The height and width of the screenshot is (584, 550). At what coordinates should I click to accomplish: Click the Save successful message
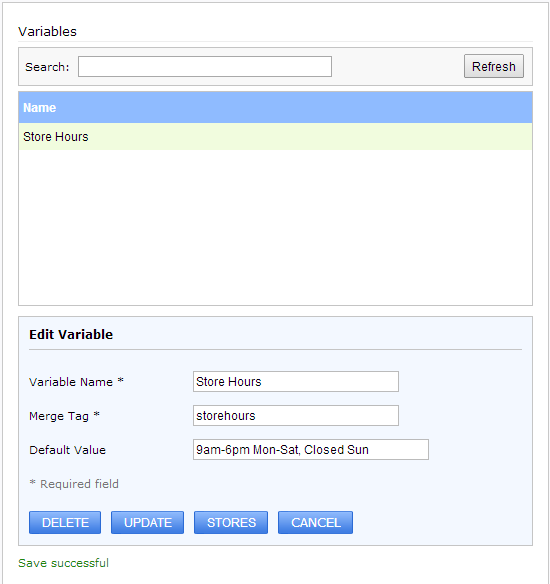coord(64,563)
